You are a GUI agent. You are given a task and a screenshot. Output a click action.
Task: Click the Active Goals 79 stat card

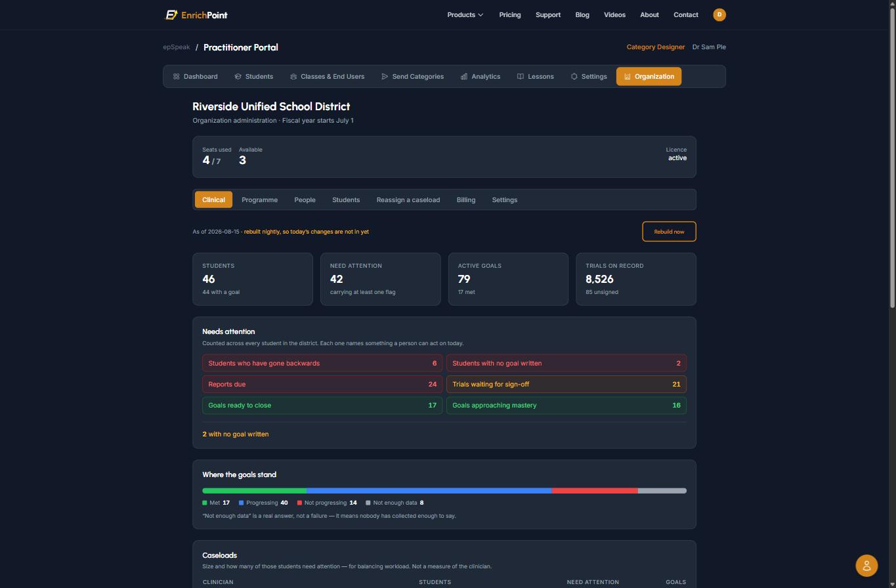(x=508, y=279)
